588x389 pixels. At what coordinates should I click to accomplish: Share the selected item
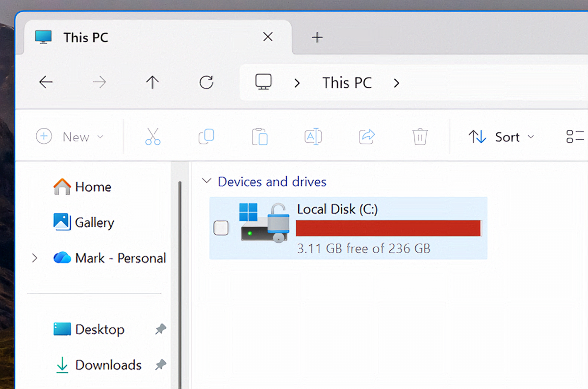tap(367, 136)
